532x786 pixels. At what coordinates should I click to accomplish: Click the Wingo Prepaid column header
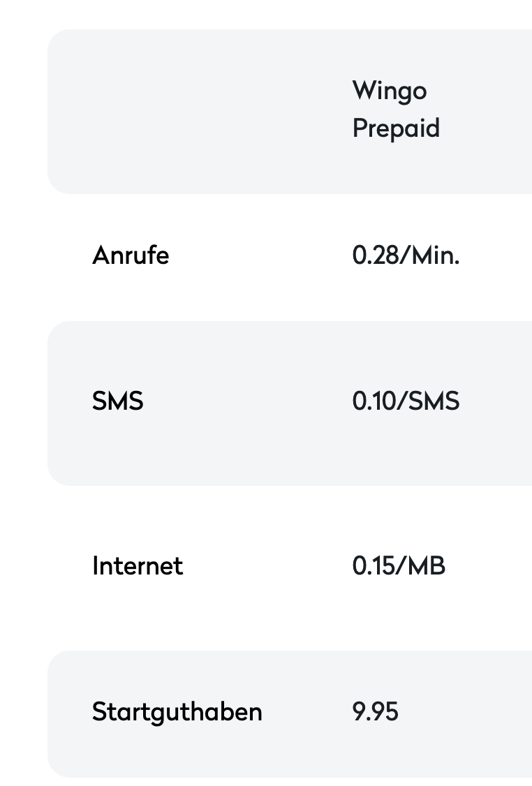396,110
